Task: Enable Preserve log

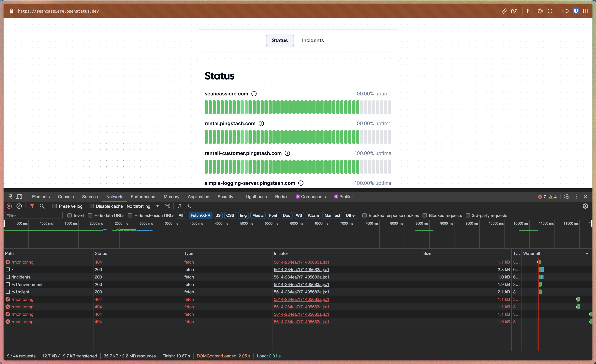Action: (55, 206)
